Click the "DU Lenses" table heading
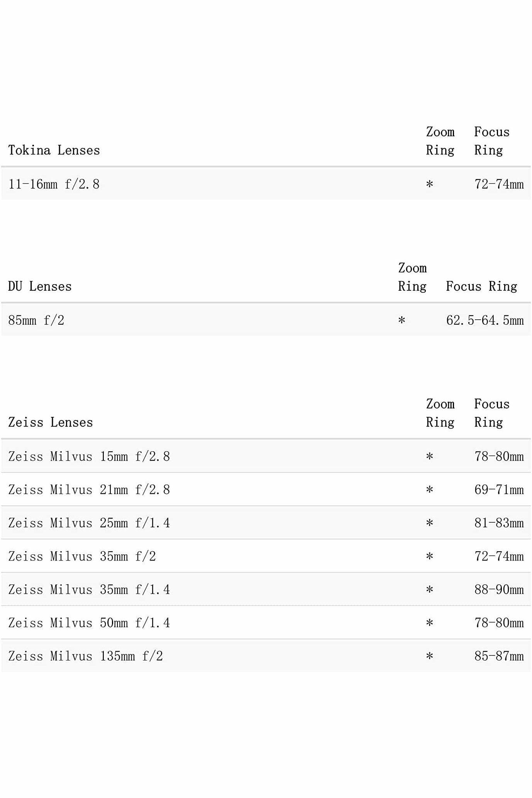The image size is (532, 798). coord(40,286)
